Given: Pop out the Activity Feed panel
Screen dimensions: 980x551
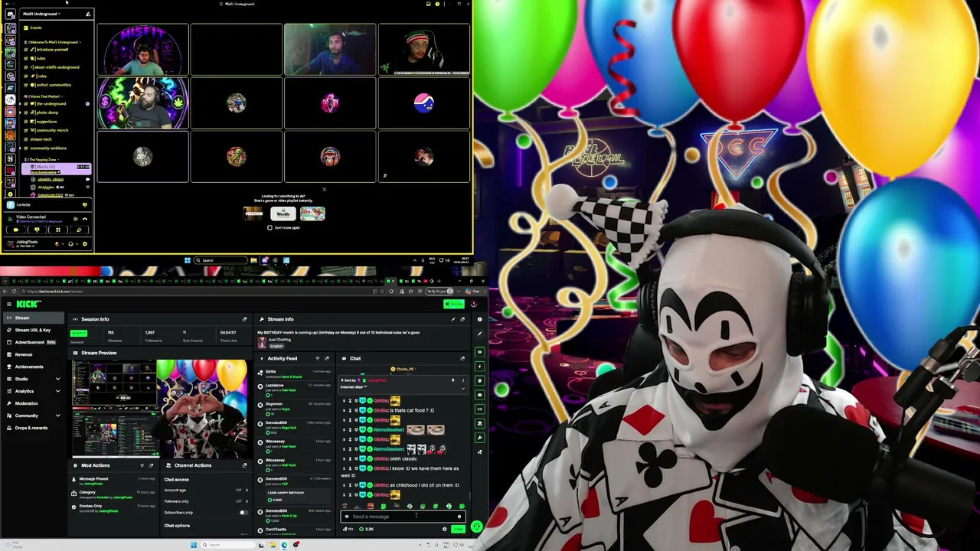Looking at the screenshot, I should coord(327,358).
